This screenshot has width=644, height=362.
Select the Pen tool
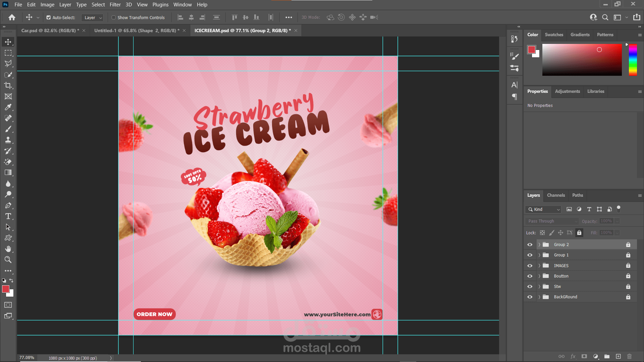point(8,205)
